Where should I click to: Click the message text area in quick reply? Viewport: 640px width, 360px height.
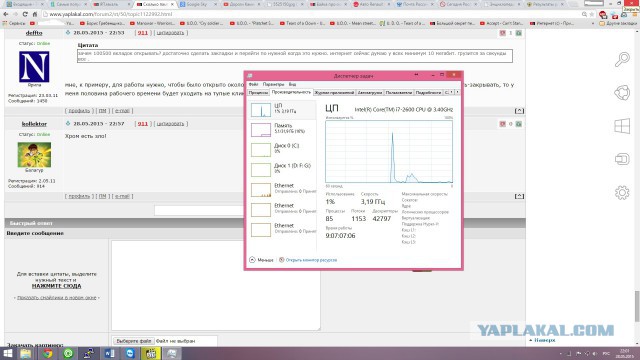pos(216,285)
